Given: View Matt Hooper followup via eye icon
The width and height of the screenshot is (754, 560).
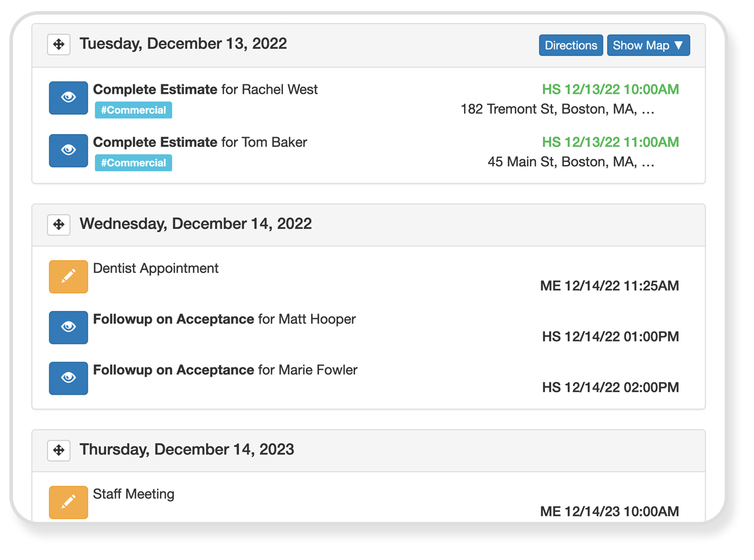Looking at the screenshot, I should click(x=69, y=327).
